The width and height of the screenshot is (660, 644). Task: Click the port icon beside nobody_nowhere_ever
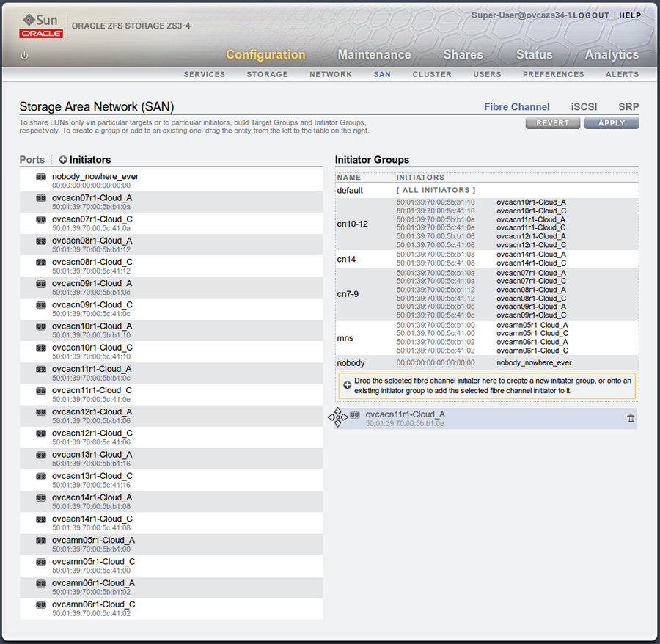(x=40, y=176)
